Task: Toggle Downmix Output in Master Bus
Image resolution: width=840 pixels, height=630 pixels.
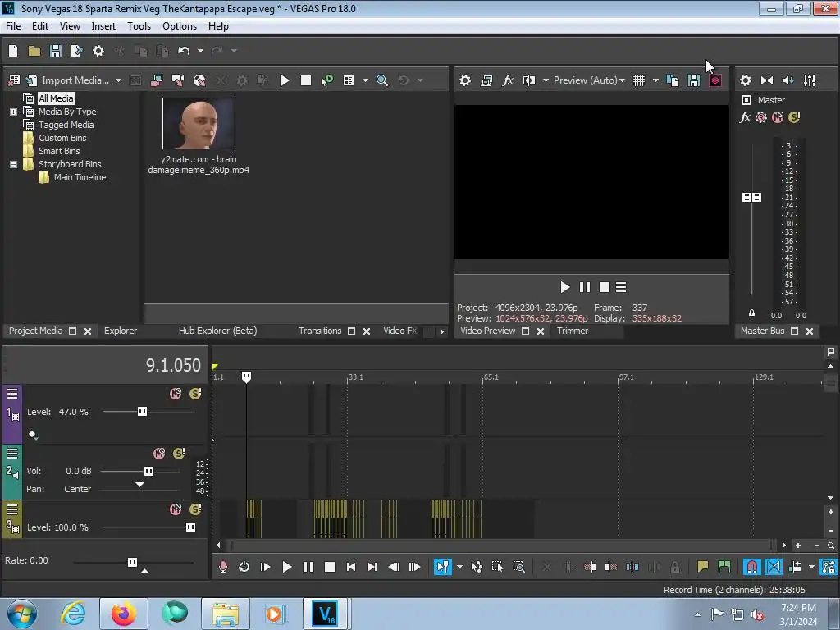Action: click(767, 80)
